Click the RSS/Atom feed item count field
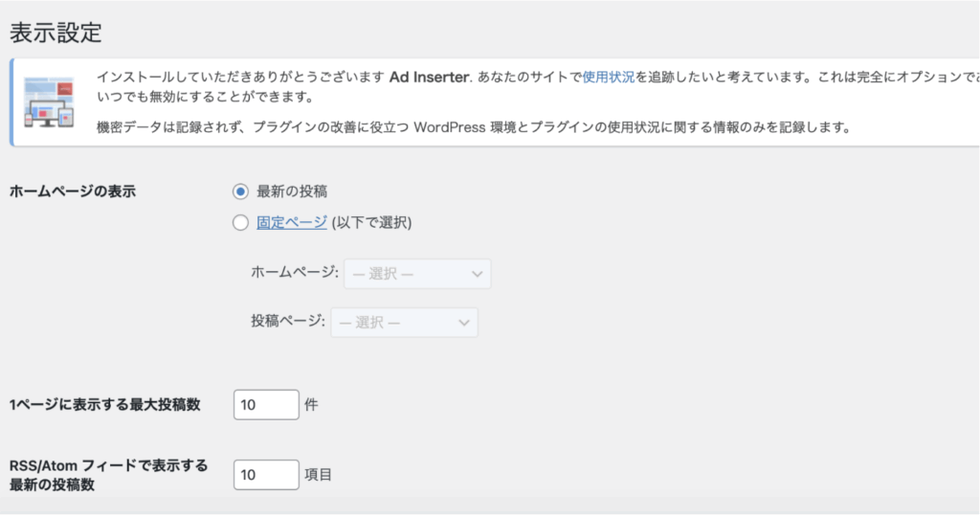The image size is (980, 517). (266, 474)
